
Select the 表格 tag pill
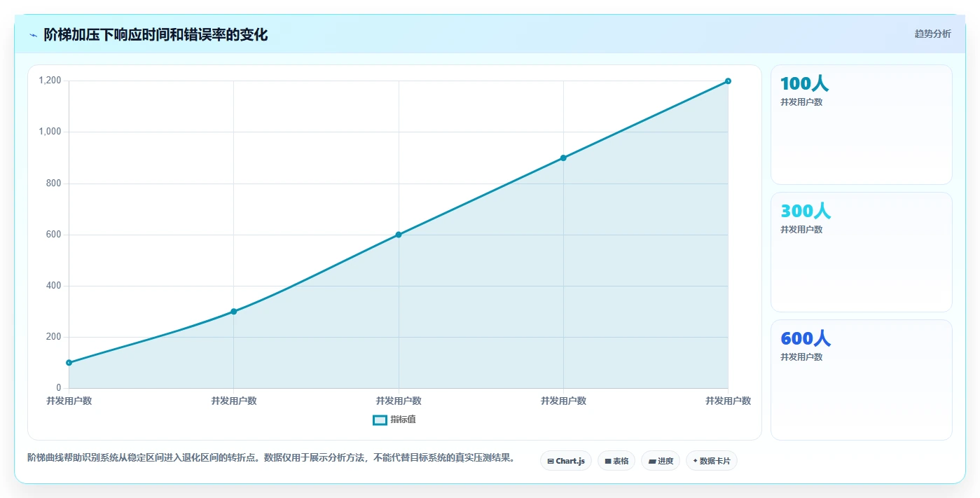pos(616,461)
